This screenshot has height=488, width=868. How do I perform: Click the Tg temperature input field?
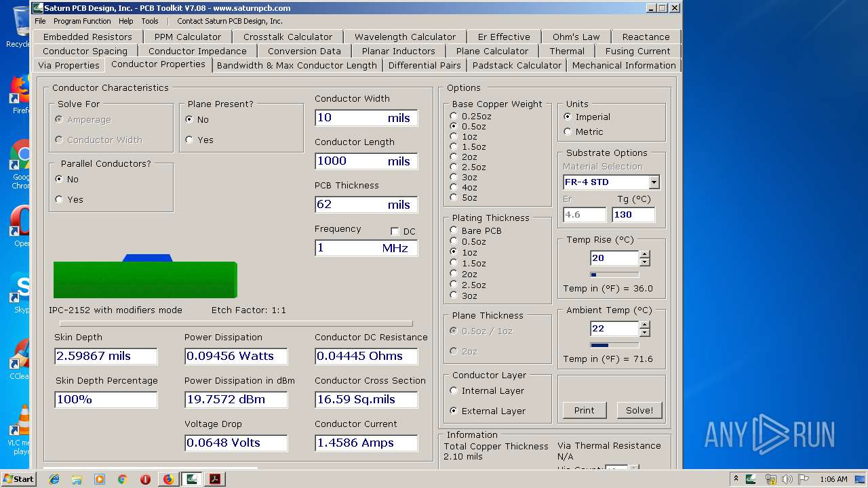pyautogui.click(x=633, y=214)
